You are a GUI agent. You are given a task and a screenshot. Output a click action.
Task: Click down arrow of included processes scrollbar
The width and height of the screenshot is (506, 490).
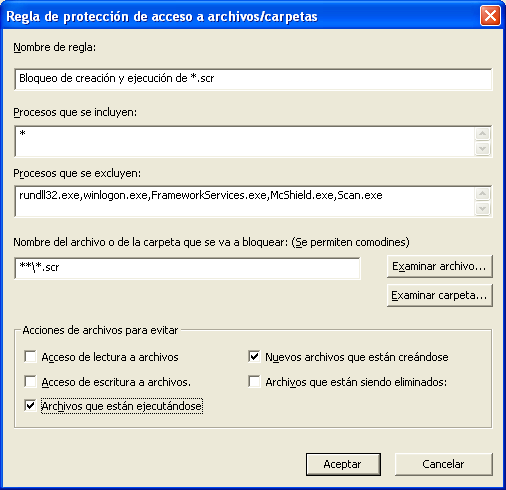(x=483, y=149)
